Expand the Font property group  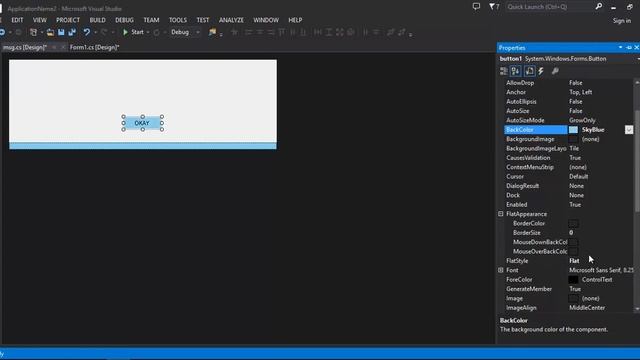501,270
